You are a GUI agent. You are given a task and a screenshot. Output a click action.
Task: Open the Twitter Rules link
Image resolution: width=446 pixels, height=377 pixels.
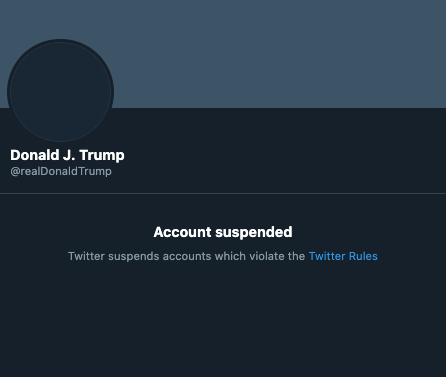pos(343,256)
